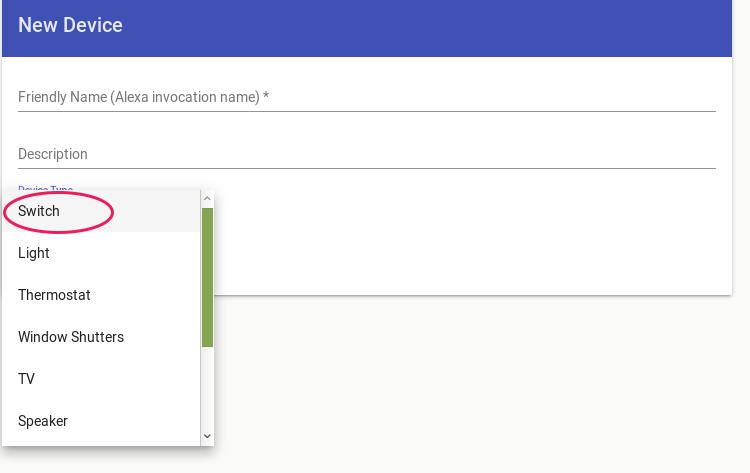
Task: Click into the Description field
Action: [x=366, y=154]
